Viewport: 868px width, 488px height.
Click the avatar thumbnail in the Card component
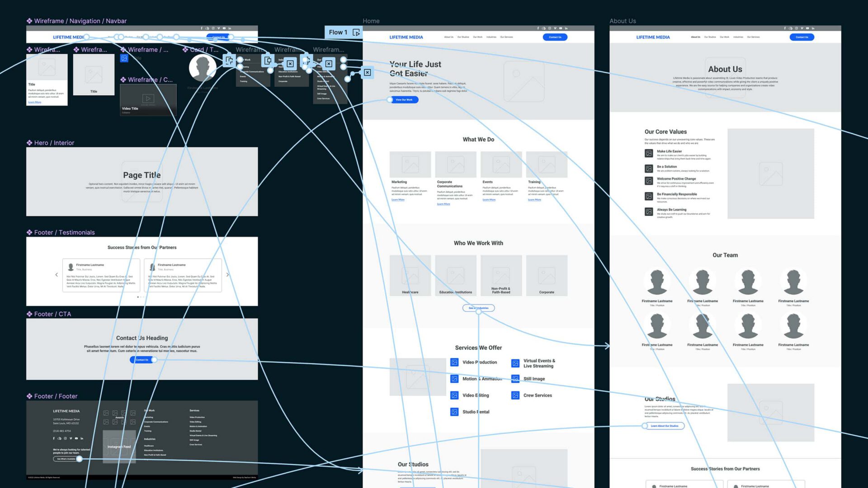click(202, 67)
